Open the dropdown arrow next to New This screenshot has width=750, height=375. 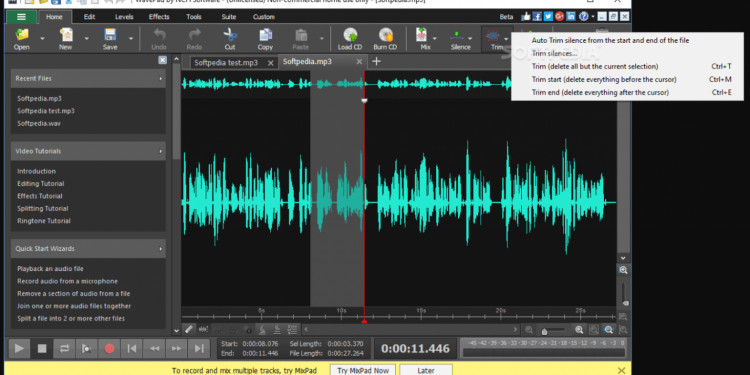point(87,38)
